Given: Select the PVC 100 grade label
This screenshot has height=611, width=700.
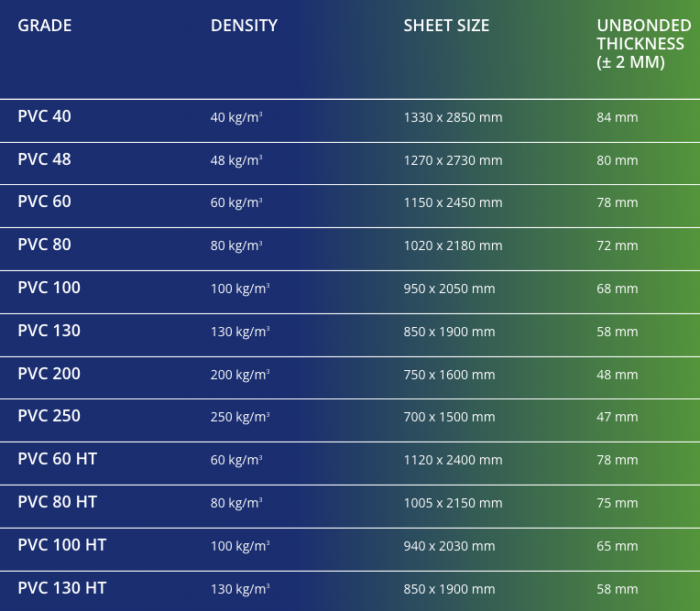Looking at the screenshot, I should (49, 288).
